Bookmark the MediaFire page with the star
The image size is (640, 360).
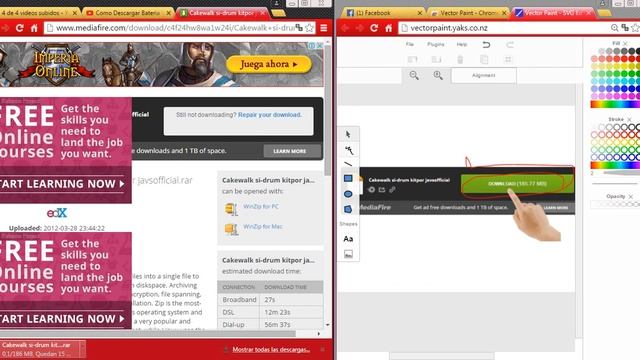[x=310, y=28]
